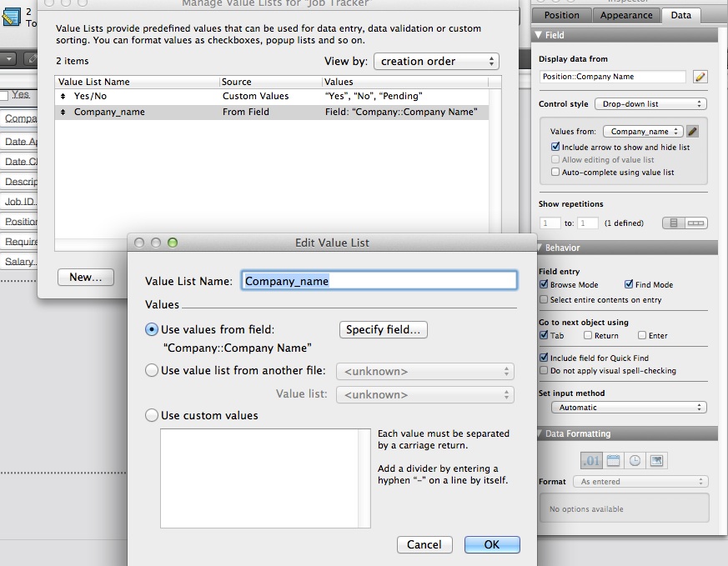Open the View by creation order dropdown
The image size is (728, 566).
(436, 62)
